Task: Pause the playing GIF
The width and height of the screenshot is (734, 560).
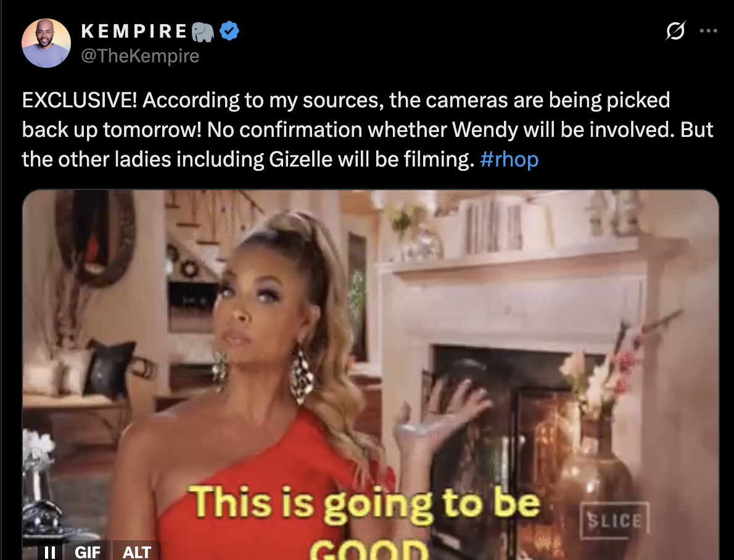Action: coord(49,551)
